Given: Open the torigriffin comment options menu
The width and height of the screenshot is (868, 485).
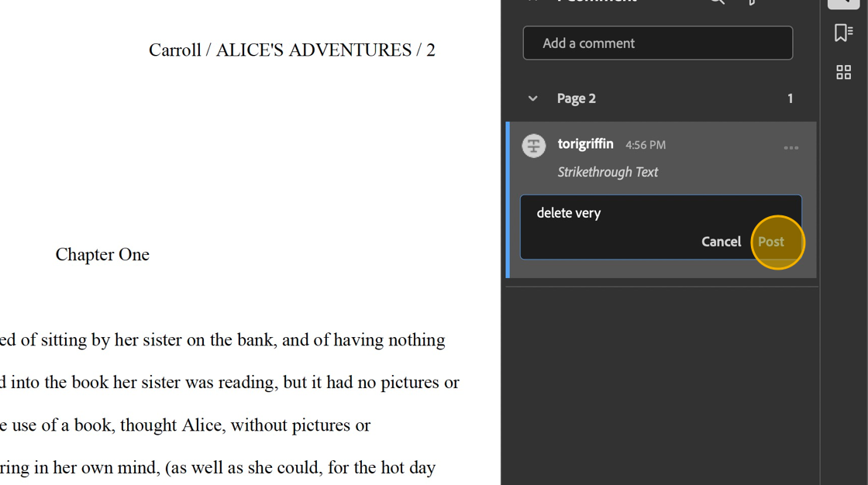Looking at the screenshot, I should tap(791, 148).
